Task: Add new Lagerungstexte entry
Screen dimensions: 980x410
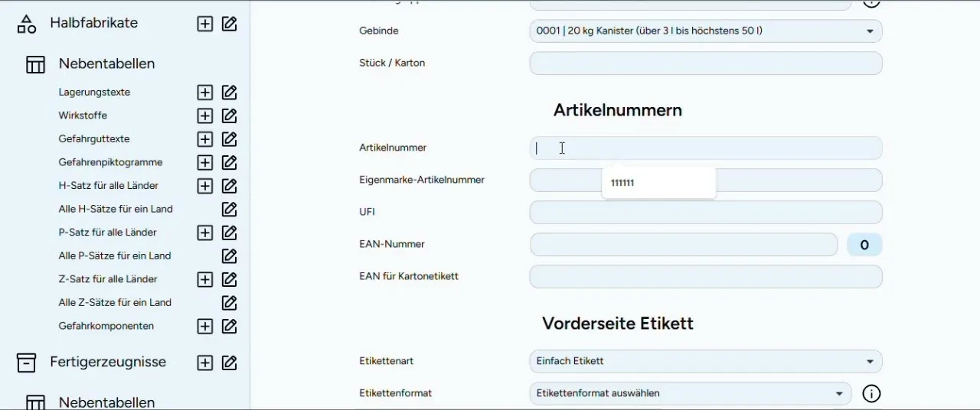Action: 204,93
